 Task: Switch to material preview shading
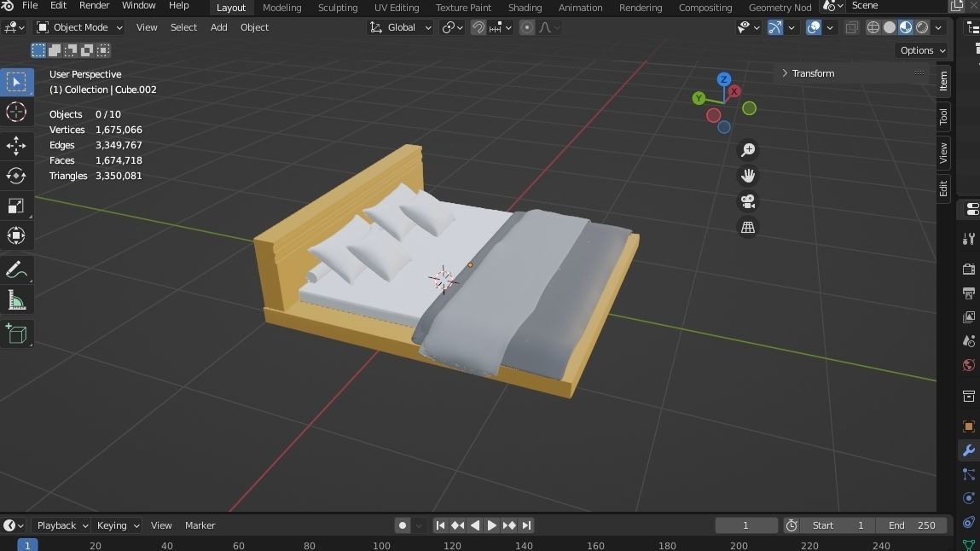(x=906, y=27)
